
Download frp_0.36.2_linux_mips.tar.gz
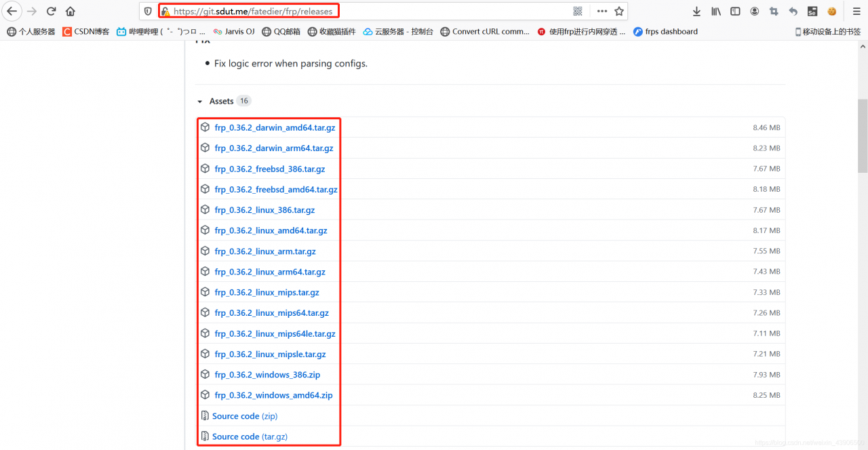(x=267, y=293)
